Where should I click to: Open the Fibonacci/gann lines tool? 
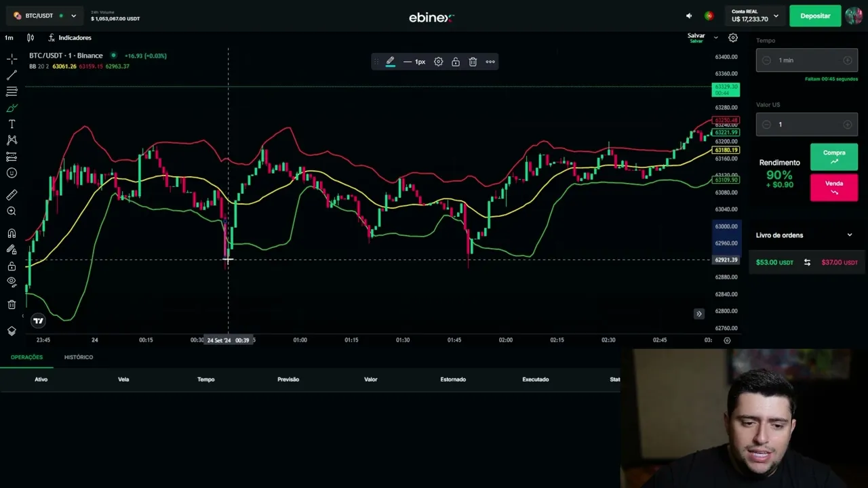pyautogui.click(x=12, y=91)
